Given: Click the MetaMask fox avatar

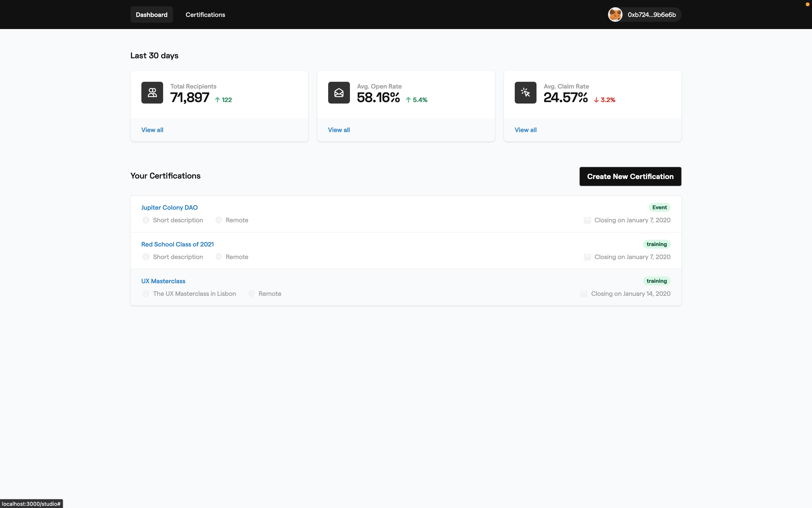Looking at the screenshot, I should click(x=615, y=15).
